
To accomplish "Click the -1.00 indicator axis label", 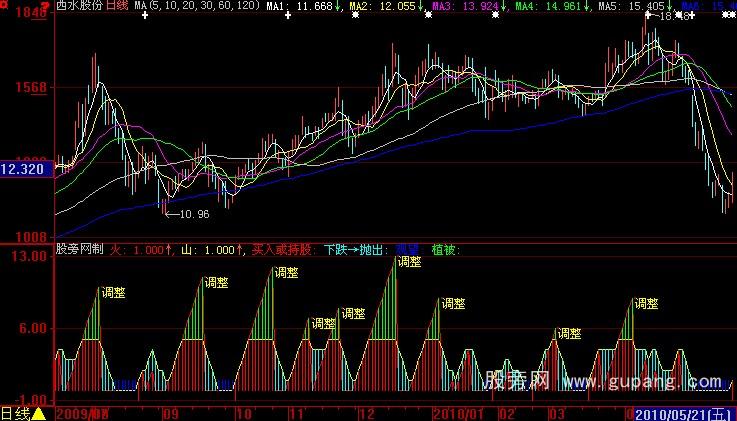I will coord(29,399).
